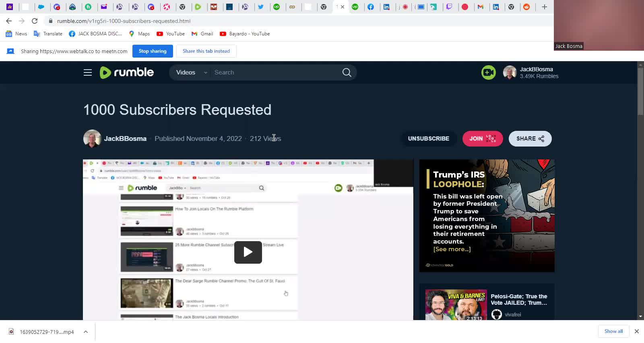Click the 1000 Subscribers Requested heading
The width and height of the screenshot is (644, 343).
pyautogui.click(x=177, y=110)
